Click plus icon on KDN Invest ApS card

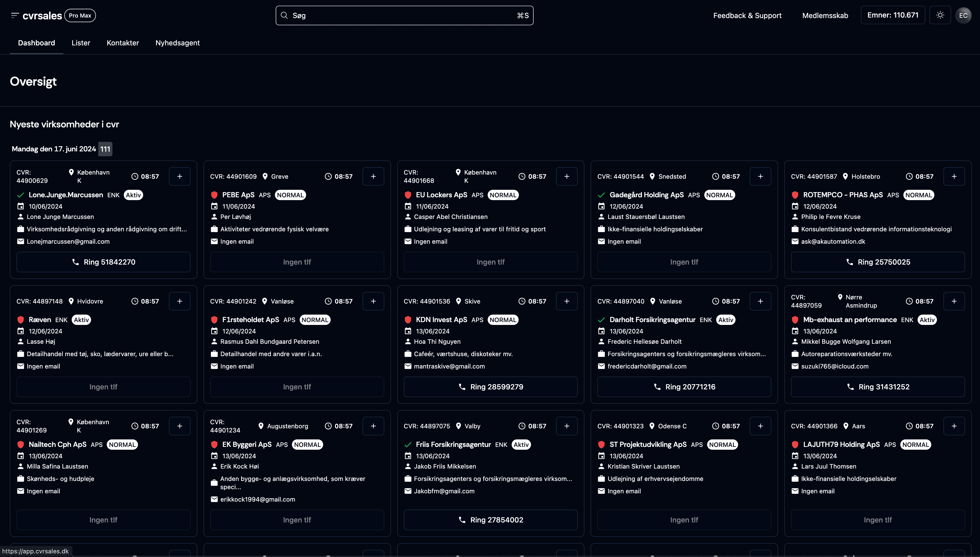tap(567, 301)
